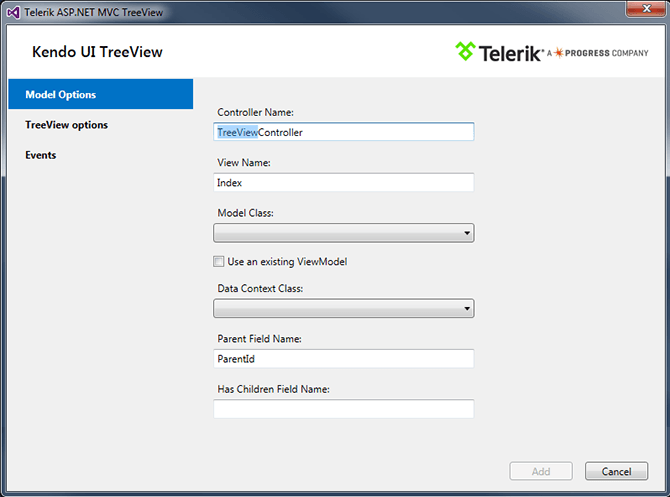Click the Telerik logo
The image size is (670, 497).
coord(500,52)
